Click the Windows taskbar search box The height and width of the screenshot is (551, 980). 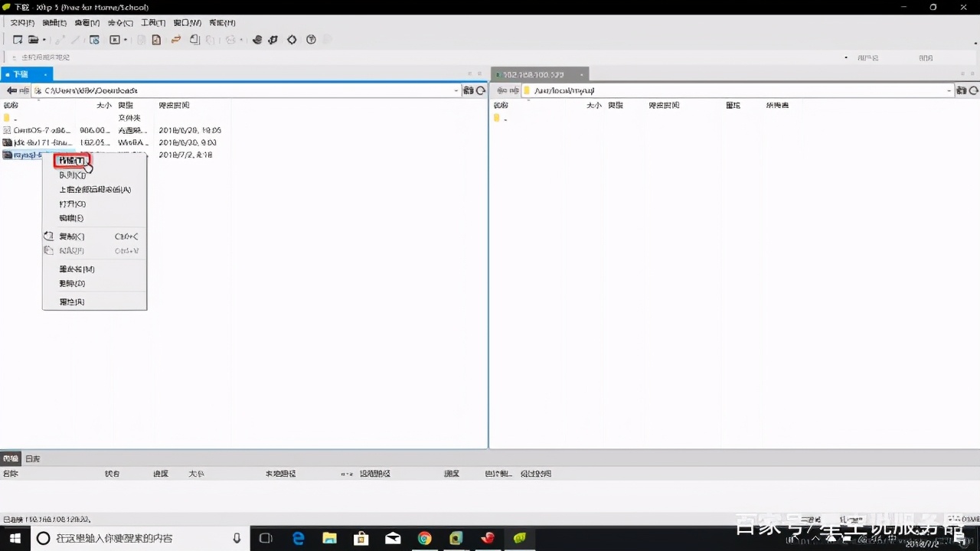[140, 538]
